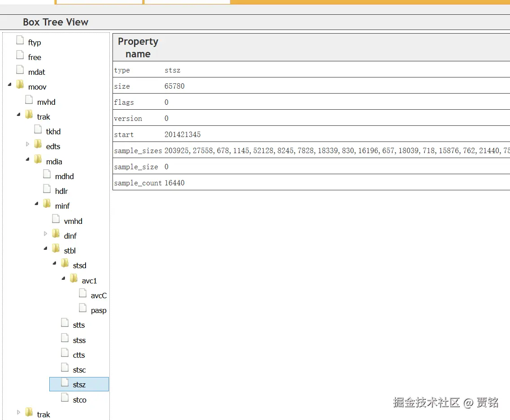Image resolution: width=510 pixels, height=420 pixels.
Task: Select the stts box label
Action: point(79,325)
